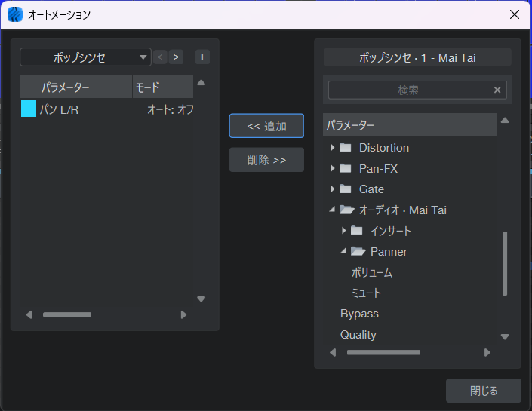Select the Distortion tree item
Screen dimensions: 532x411
(384, 148)
